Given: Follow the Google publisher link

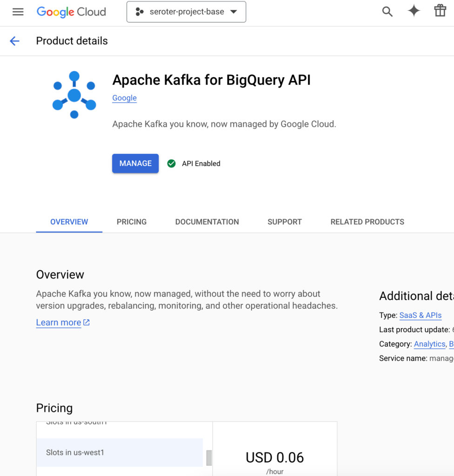Looking at the screenshot, I should pos(124,98).
